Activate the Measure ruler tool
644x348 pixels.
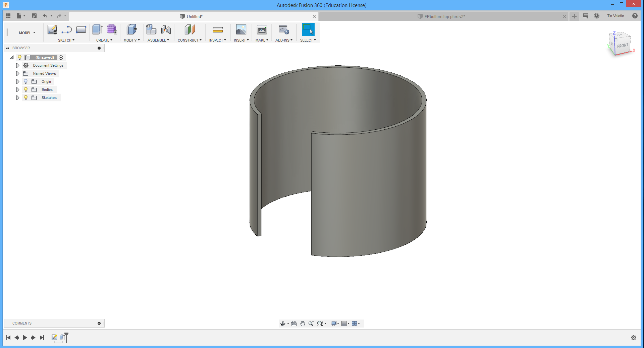[x=218, y=30]
